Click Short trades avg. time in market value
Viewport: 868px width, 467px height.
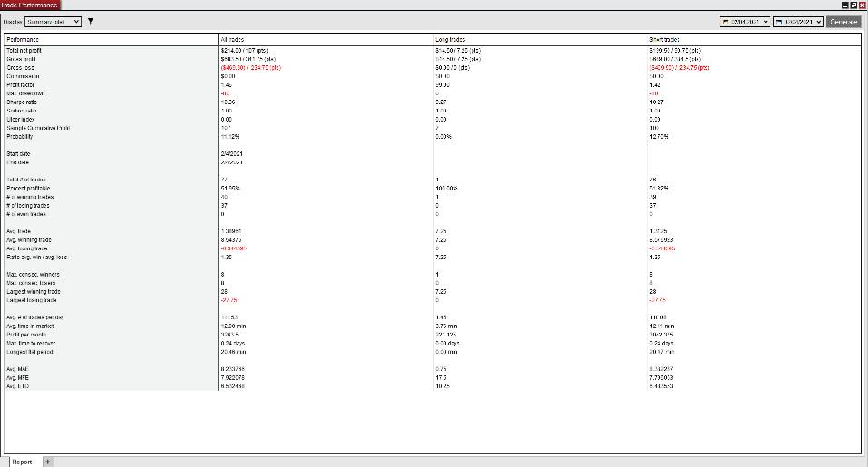tap(662, 326)
